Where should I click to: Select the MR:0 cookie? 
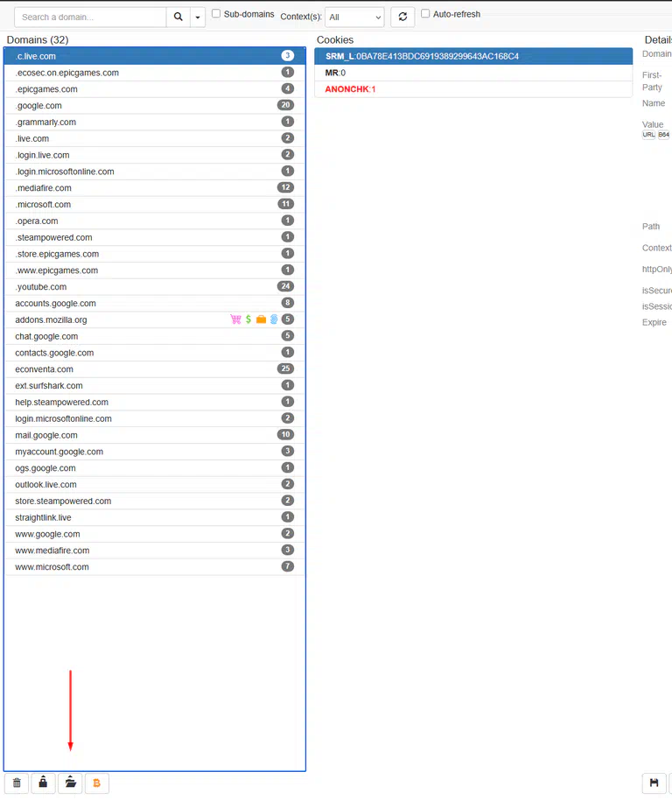473,73
